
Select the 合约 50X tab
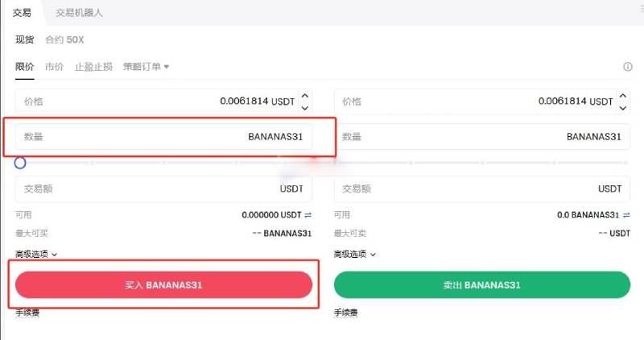coord(64,39)
